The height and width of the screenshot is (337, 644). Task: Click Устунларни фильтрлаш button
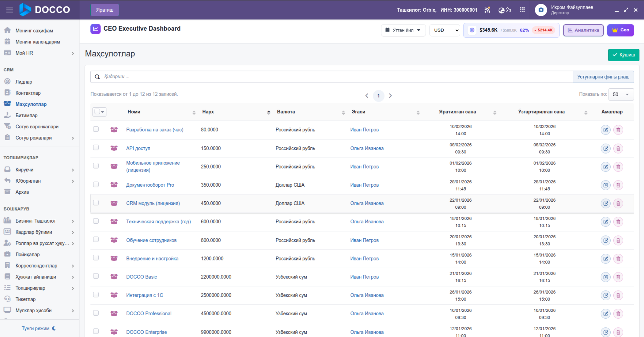click(603, 77)
